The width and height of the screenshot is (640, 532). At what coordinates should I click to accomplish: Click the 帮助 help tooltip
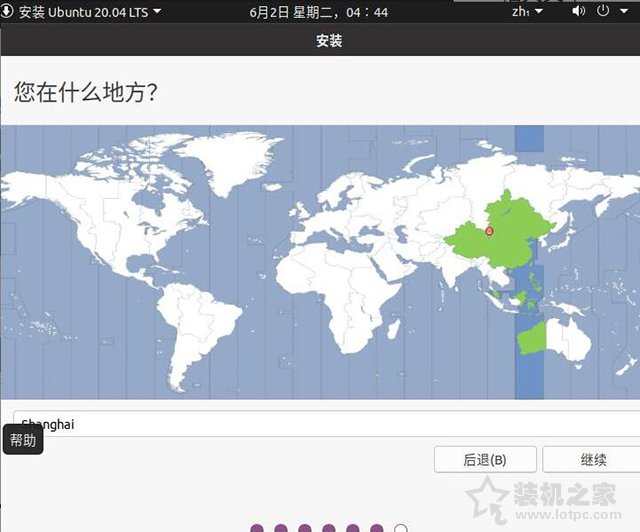[x=23, y=440]
